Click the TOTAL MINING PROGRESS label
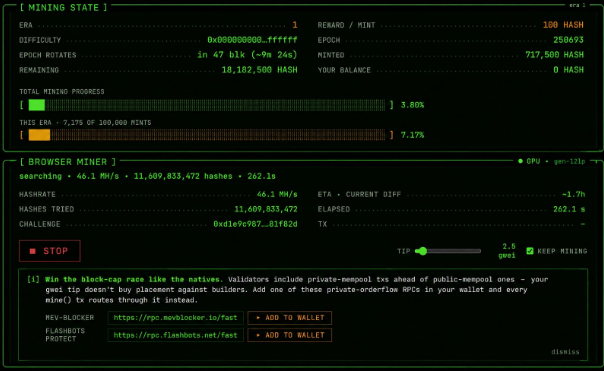The image size is (604, 371). [62, 92]
